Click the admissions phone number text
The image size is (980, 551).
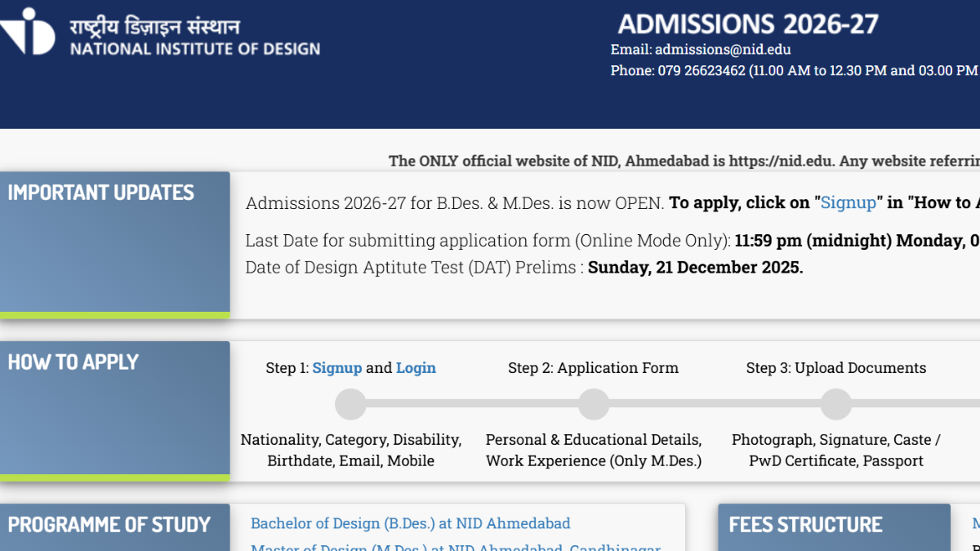pyautogui.click(x=702, y=71)
